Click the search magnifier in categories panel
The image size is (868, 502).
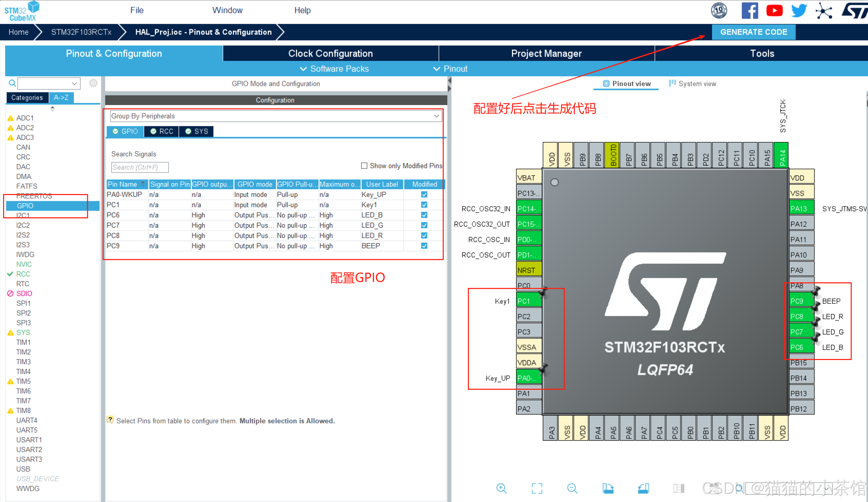(12, 83)
